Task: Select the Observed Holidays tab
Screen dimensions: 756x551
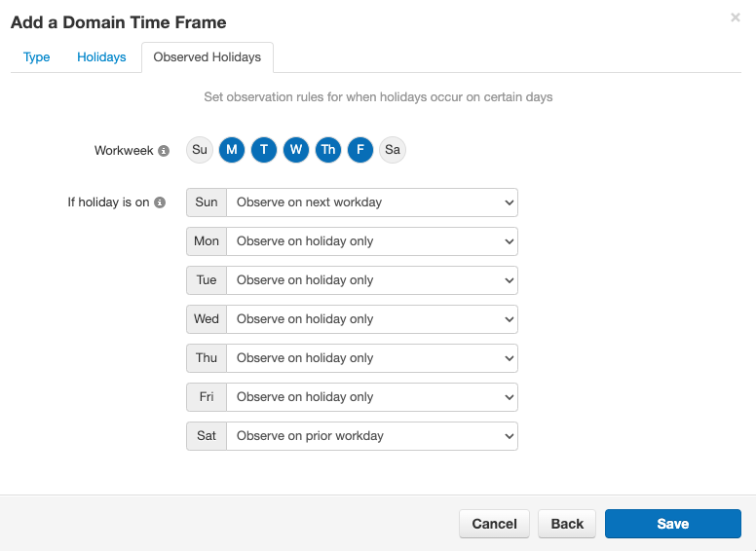Action: pyautogui.click(x=208, y=57)
